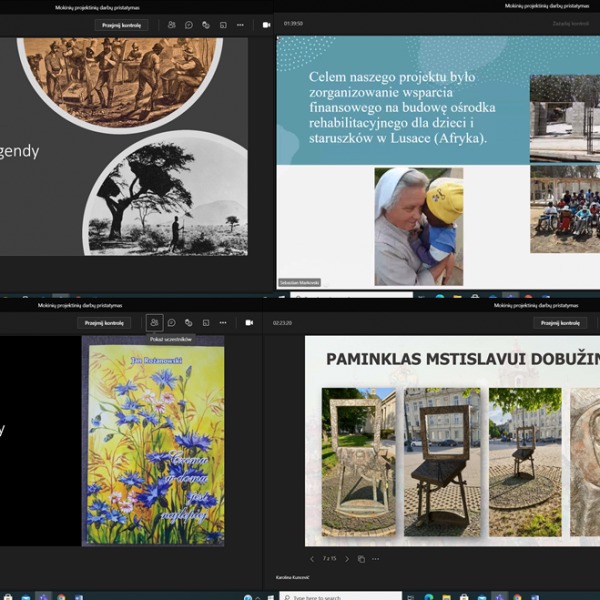Click meeting timer 01:39:50
Screen dimensions: 600x600
coord(293,23)
